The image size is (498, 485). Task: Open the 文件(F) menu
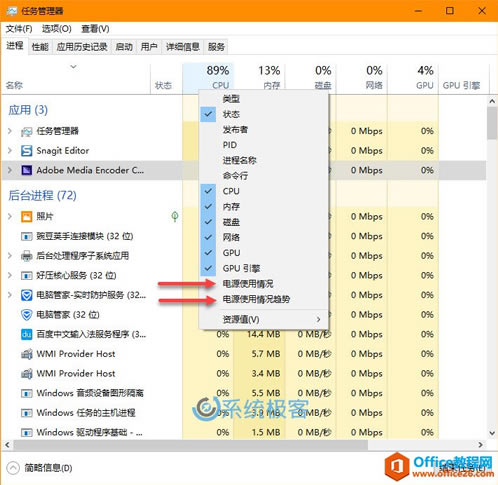click(19, 29)
